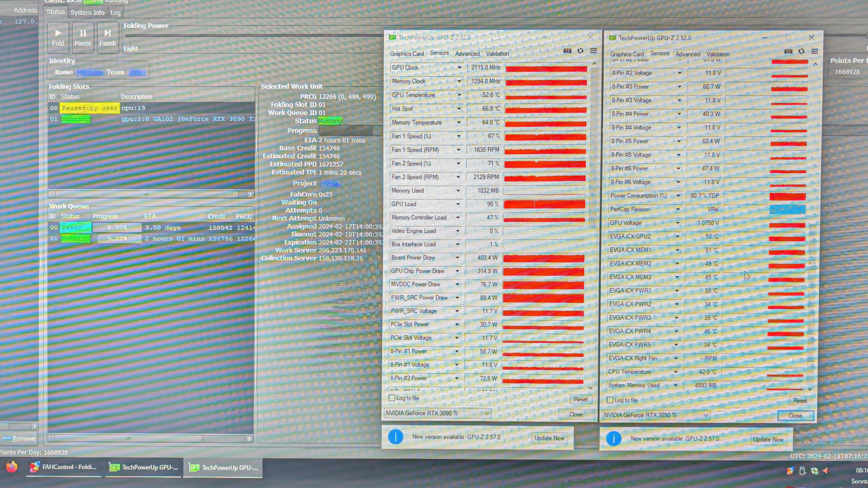This screenshot has height=488, width=868.
Task: Take a screenshot in the left GPU-Z window
Action: click(567, 51)
